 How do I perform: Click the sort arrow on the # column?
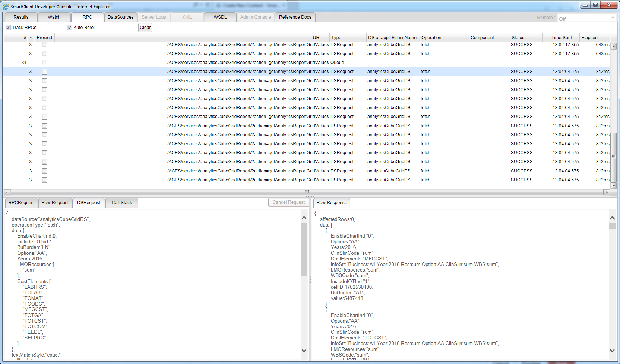31,38
